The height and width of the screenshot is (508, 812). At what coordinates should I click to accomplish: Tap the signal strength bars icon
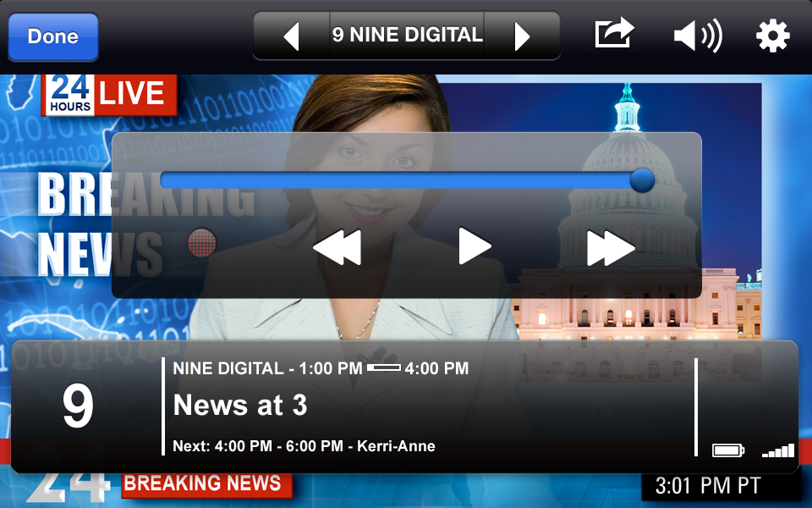[x=778, y=450]
